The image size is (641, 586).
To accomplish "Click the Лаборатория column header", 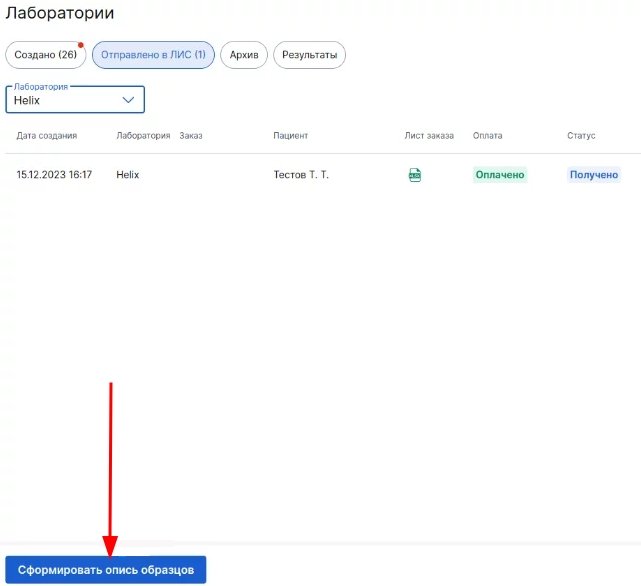I will point(143,135).
